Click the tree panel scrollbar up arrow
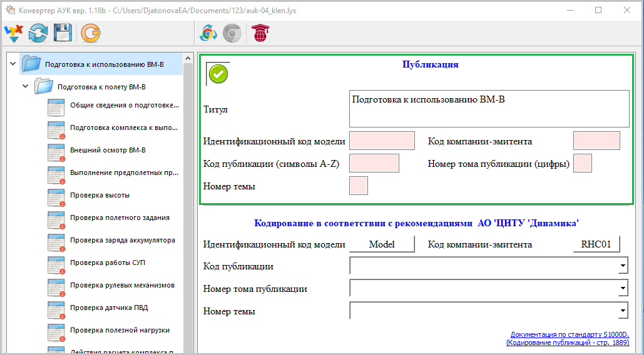This screenshot has width=644, height=355. 188,58
